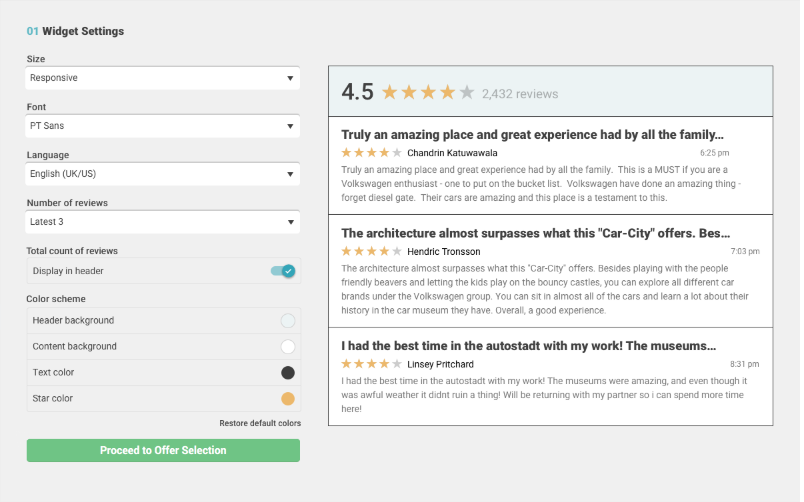804x502 pixels.
Task: Click the first star in the 4.5 header rating
Action: point(390,93)
